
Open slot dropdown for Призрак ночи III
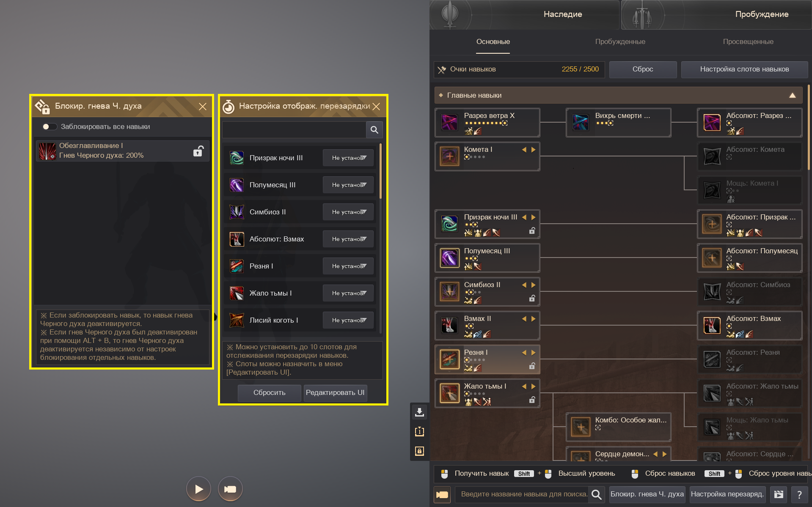pyautogui.click(x=348, y=158)
